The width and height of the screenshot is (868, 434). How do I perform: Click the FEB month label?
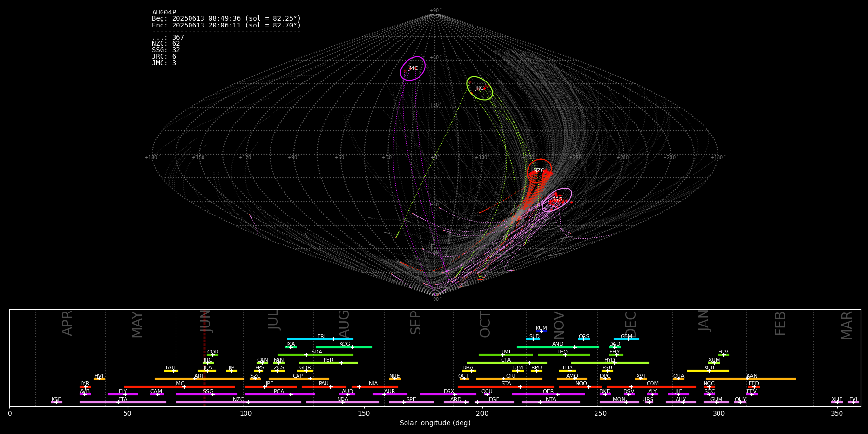point(780,324)
